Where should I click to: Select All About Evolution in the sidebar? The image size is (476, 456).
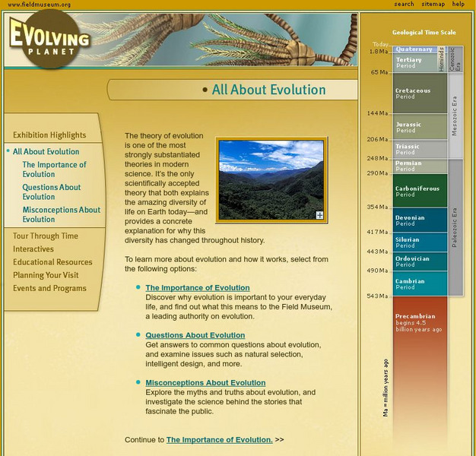pos(46,151)
